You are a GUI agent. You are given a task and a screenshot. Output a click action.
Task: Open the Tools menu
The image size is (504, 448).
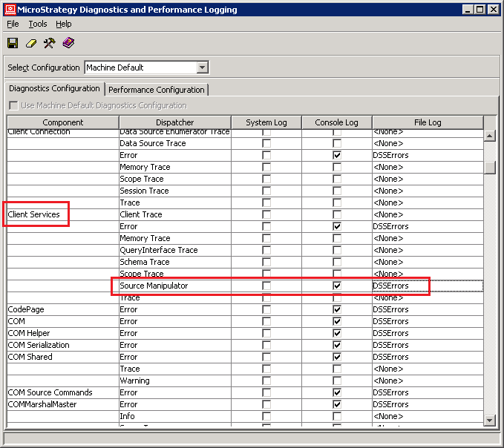click(37, 24)
